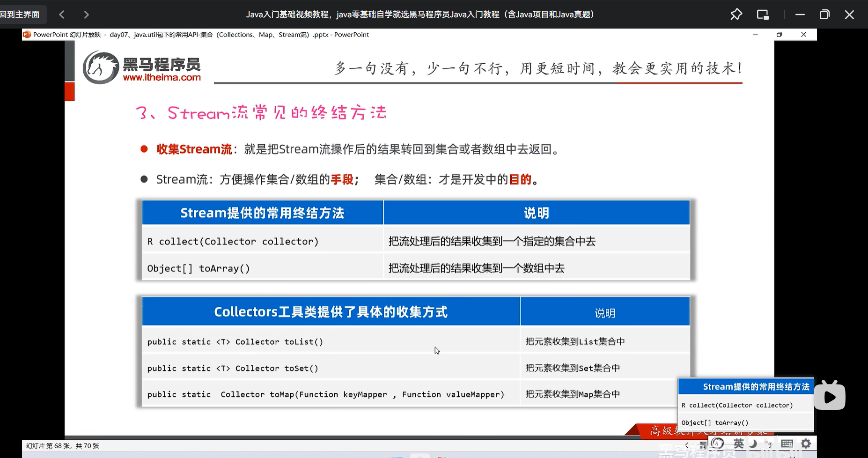Click the back navigation arrow in the title bar
This screenshot has width=868, height=458.
pos(62,15)
